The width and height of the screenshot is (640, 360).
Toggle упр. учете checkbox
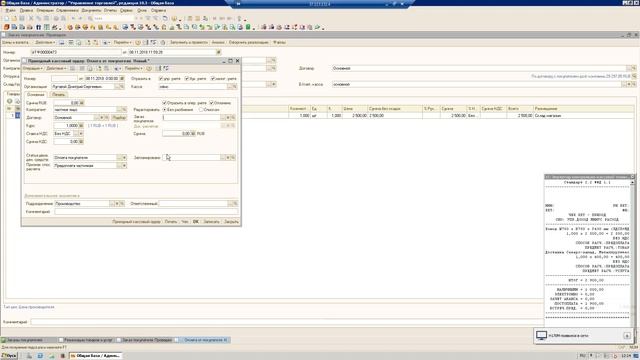click(161, 78)
